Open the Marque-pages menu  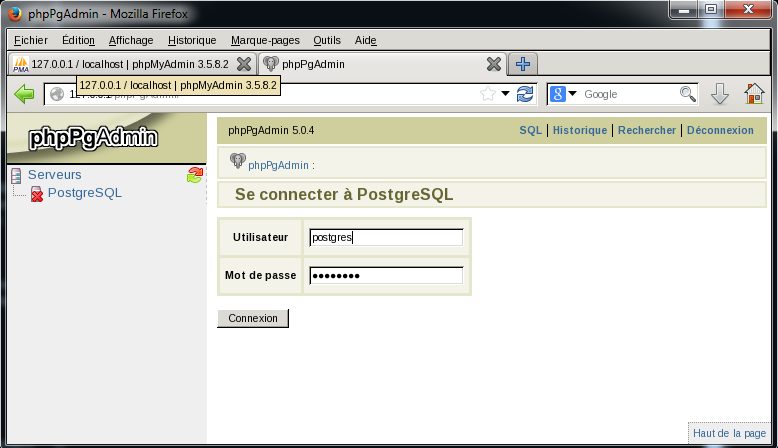(265, 40)
